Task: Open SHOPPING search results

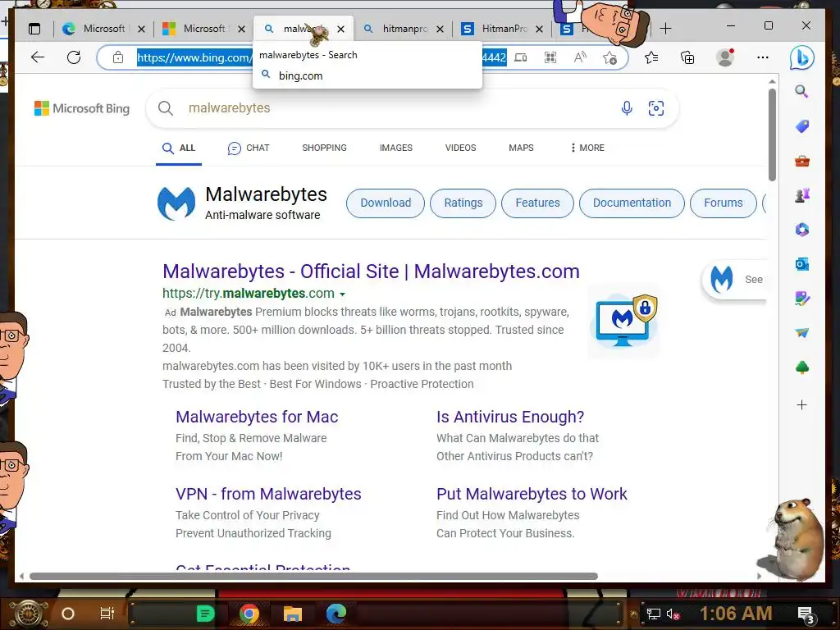Action: (x=324, y=148)
